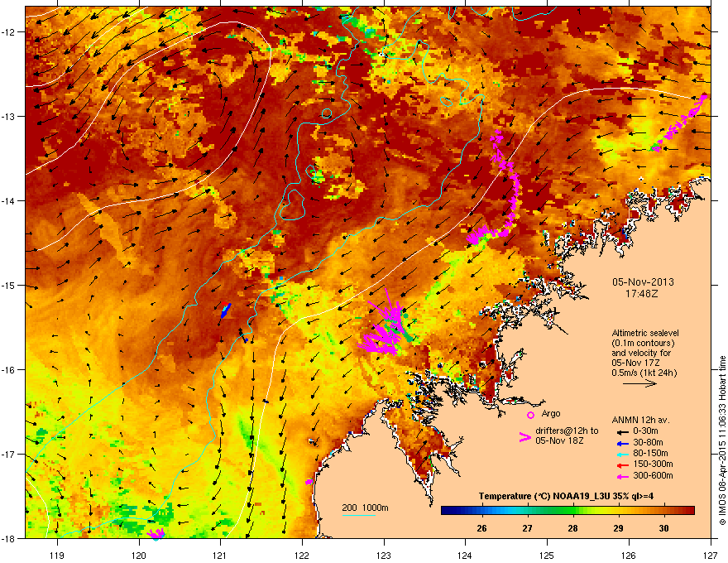Click the '0.5m/s (1kt 24h)' scale text
Image resolution: width=728 pixels, height=563 pixels.
click(x=644, y=373)
